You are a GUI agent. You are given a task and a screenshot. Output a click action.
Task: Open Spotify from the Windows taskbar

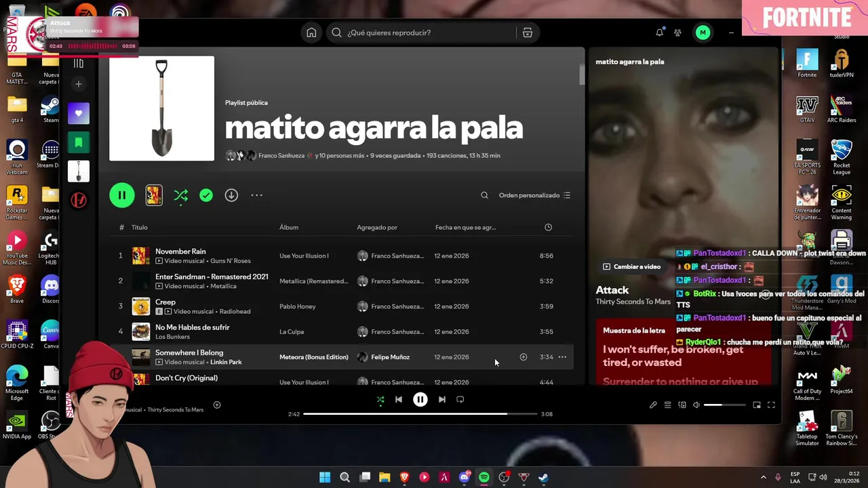tap(484, 477)
